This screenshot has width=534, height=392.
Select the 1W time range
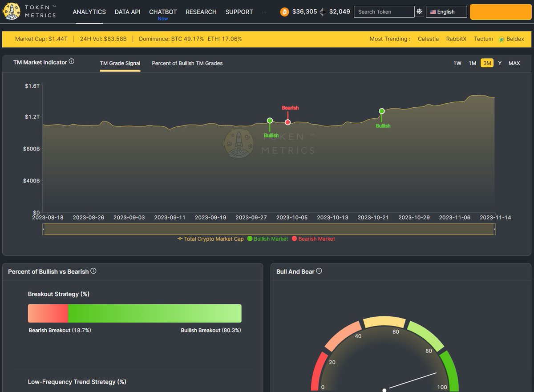[457, 63]
